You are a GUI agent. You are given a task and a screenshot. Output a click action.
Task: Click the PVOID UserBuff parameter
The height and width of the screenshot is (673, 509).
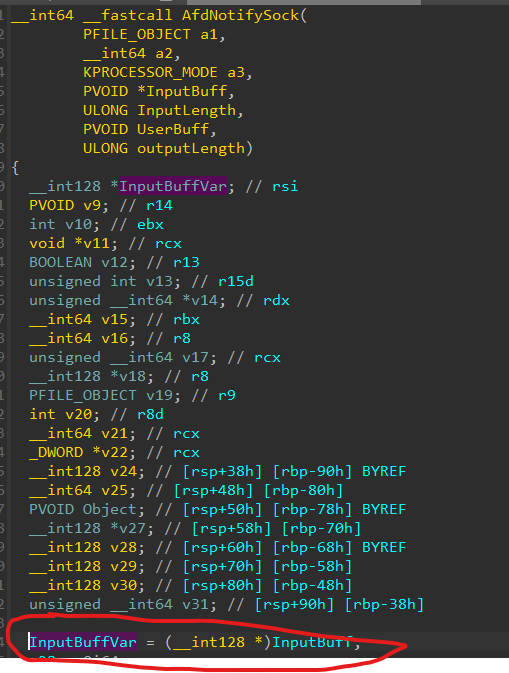(150, 129)
